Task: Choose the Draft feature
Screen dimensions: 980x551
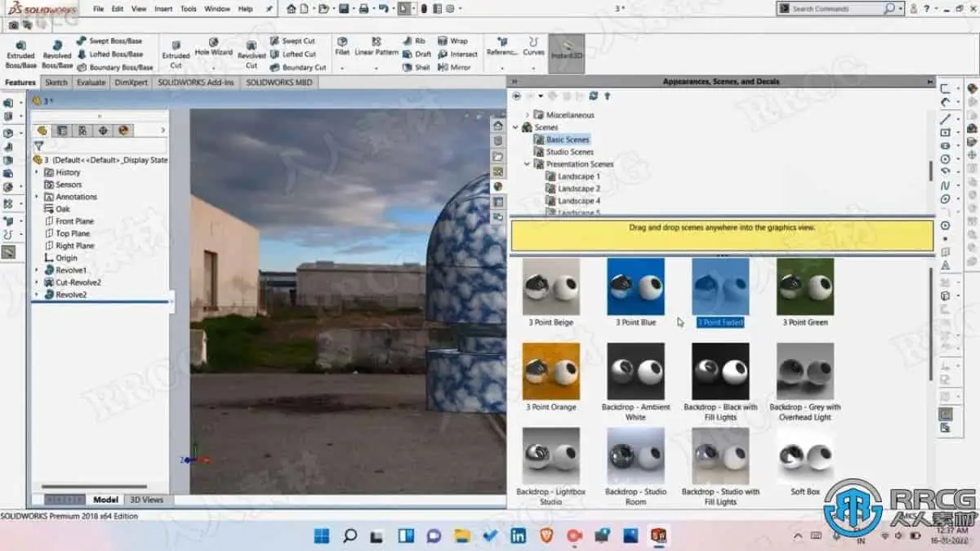Action: point(416,54)
